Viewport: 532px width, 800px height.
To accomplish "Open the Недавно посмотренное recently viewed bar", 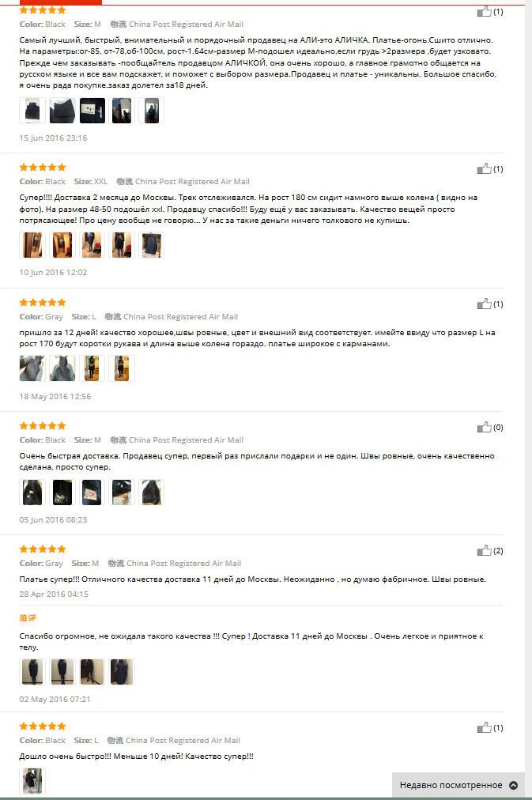I will pyautogui.click(x=458, y=785).
